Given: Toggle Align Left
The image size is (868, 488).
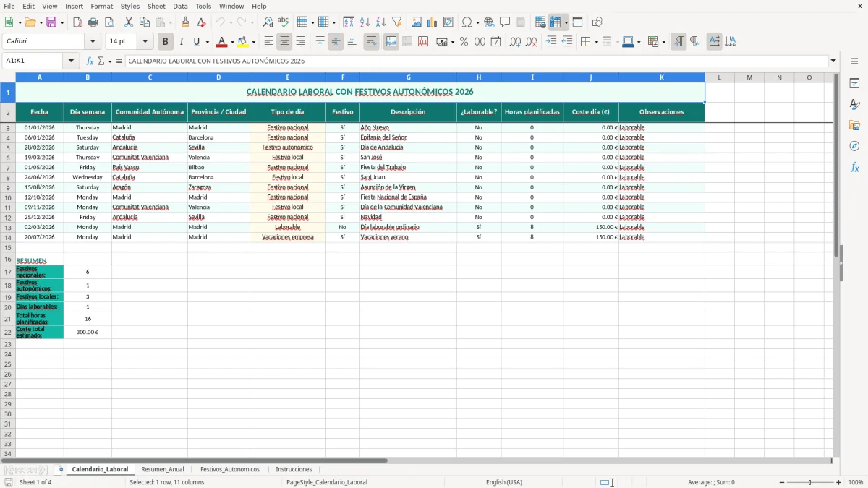Looking at the screenshot, I should point(268,42).
